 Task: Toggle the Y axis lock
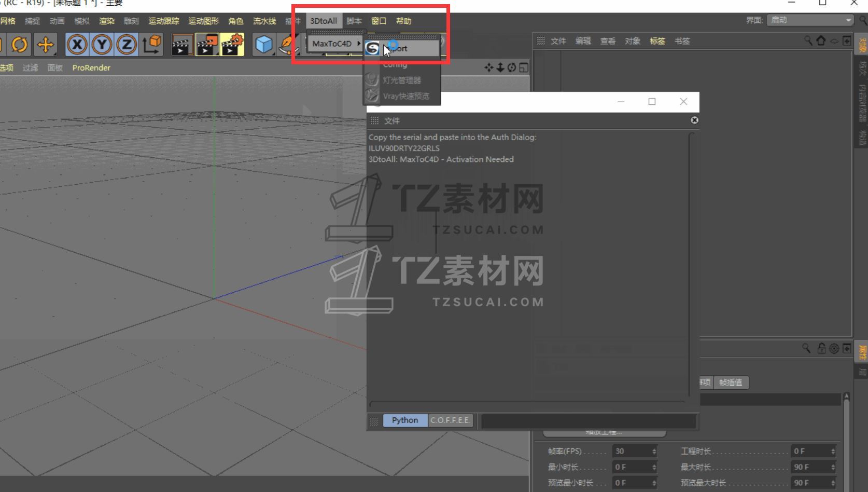click(102, 45)
